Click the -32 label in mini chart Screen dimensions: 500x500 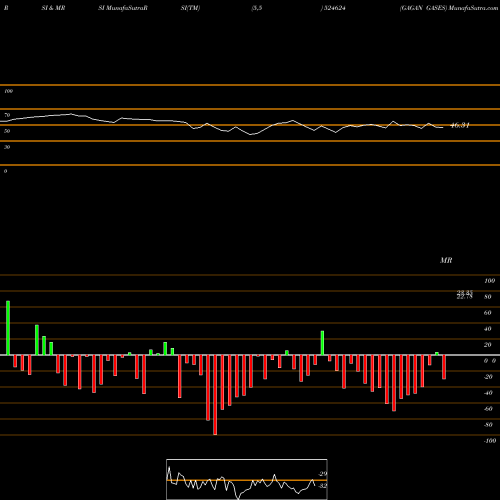pos(322,486)
